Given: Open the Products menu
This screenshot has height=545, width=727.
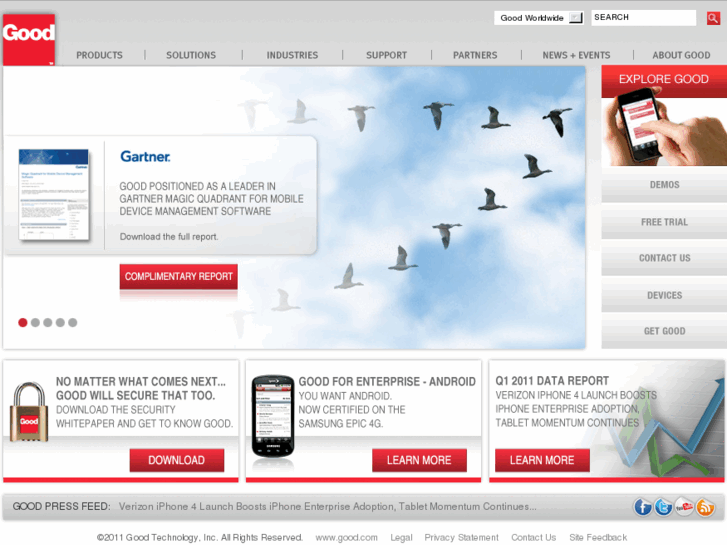Looking at the screenshot, I should pos(99,55).
